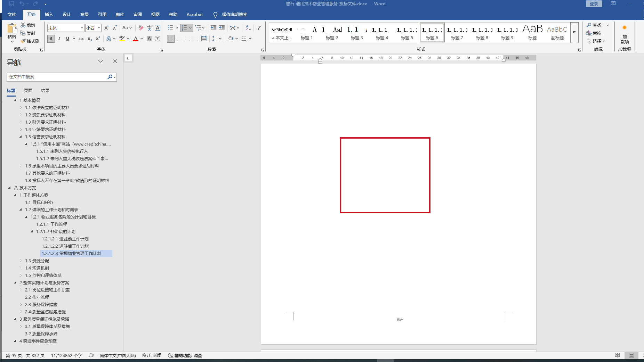Apply distributed alignment icon

pos(204,39)
